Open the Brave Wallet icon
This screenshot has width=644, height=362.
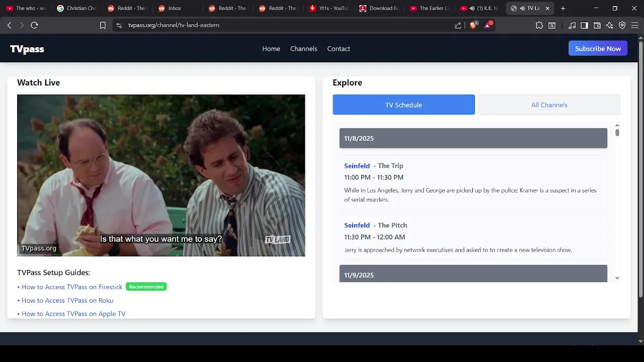(597, 25)
